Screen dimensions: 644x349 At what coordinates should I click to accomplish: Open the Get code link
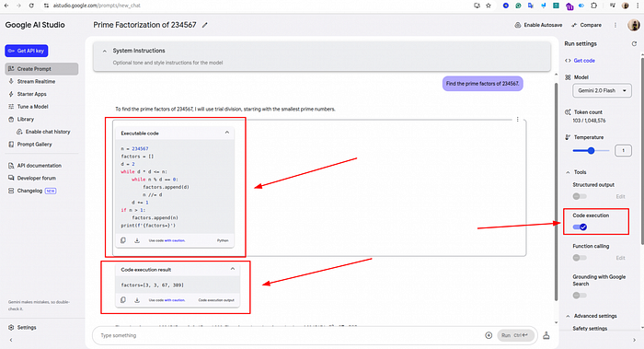pos(584,61)
